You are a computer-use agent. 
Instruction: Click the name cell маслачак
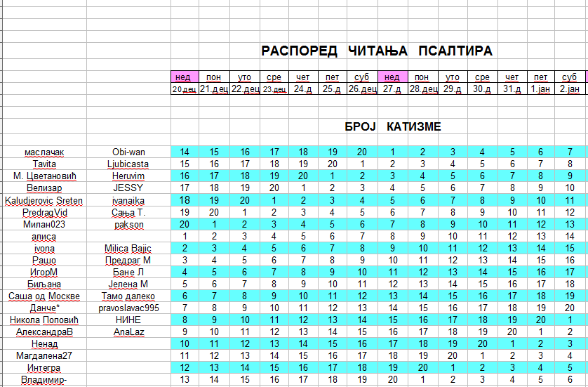44,152
